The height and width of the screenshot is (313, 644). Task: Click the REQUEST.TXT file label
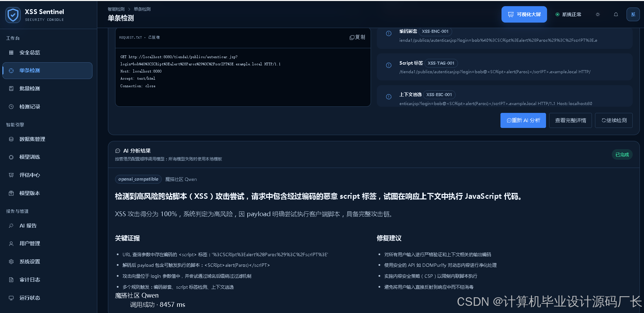coord(131,38)
